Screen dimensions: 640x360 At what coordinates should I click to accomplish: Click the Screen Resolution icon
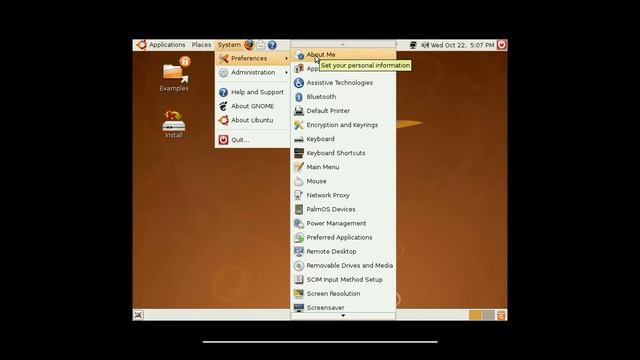click(x=299, y=294)
